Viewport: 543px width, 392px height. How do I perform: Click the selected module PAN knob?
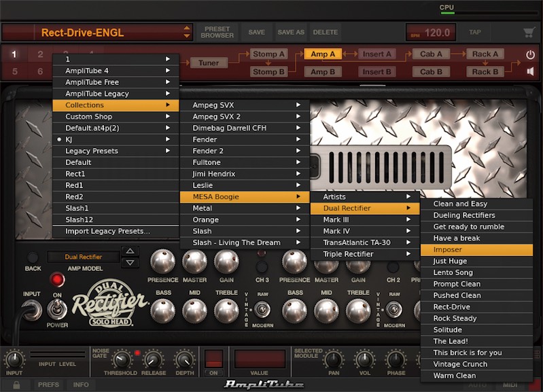(x=334, y=359)
